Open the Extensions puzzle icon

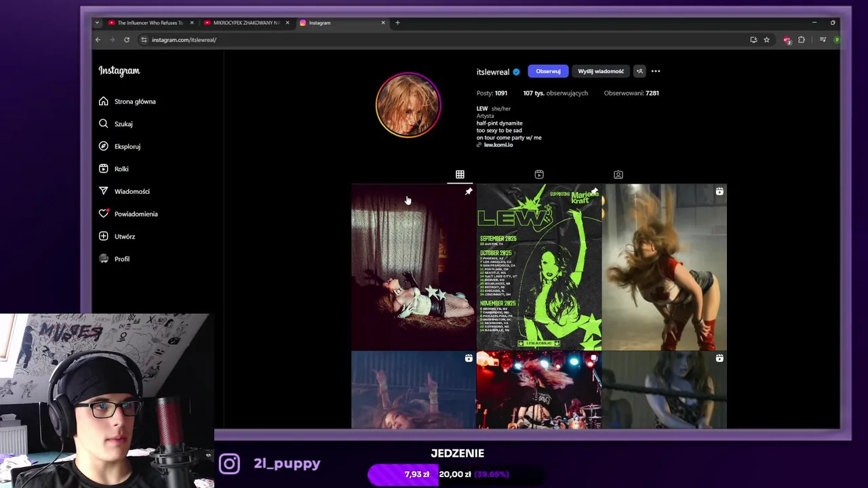coord(802,40)
